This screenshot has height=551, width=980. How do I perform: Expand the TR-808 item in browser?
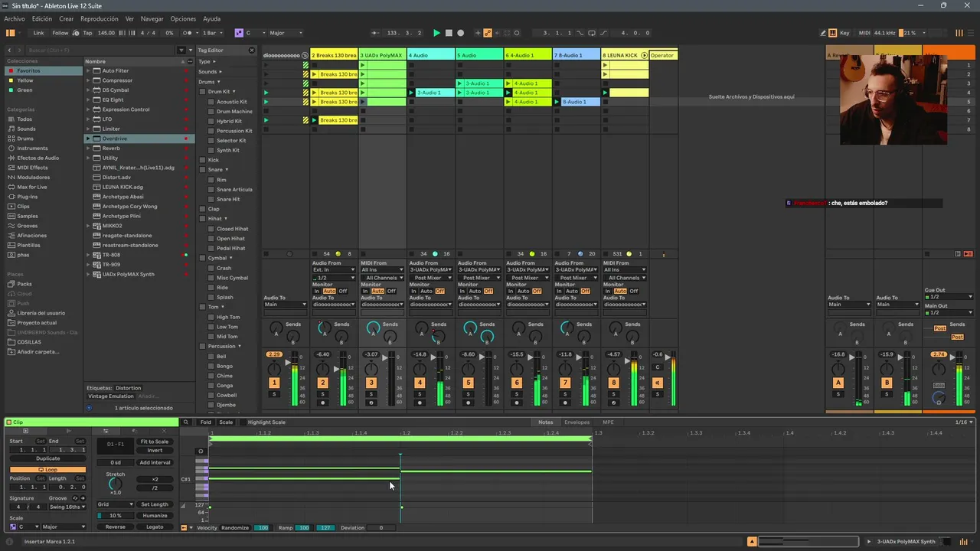(x=88, y=255)
